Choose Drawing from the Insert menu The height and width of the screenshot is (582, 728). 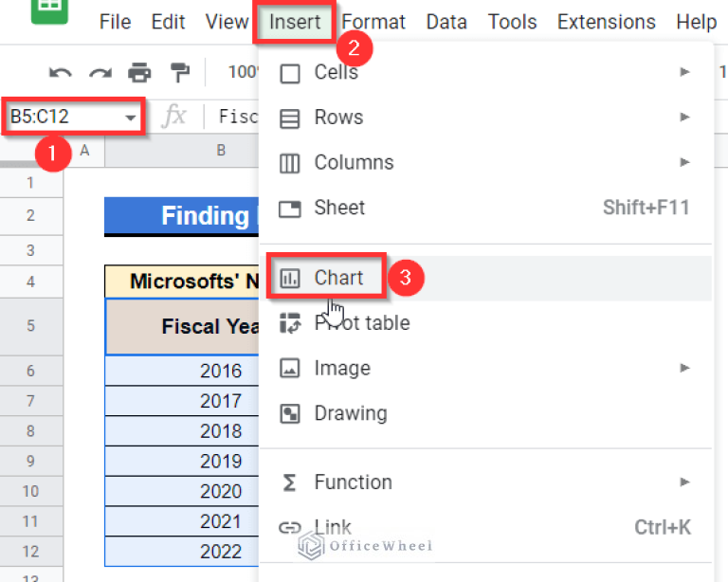coord(485,413)
